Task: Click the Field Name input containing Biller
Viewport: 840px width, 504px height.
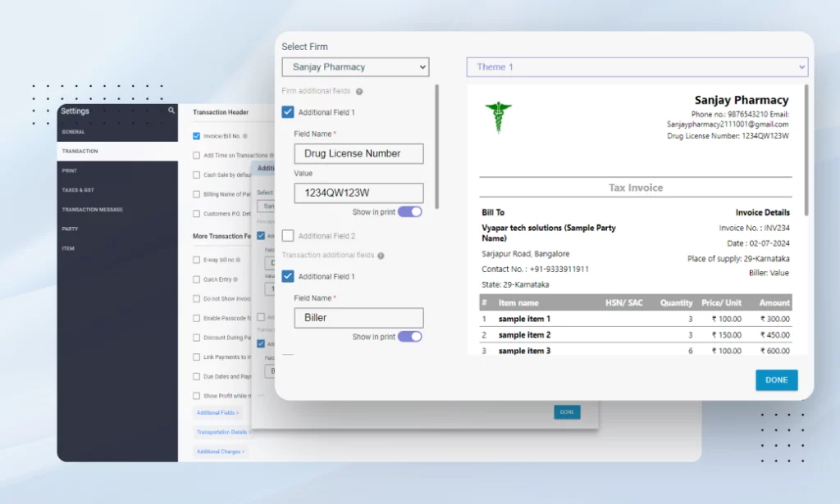Action: 358,317
